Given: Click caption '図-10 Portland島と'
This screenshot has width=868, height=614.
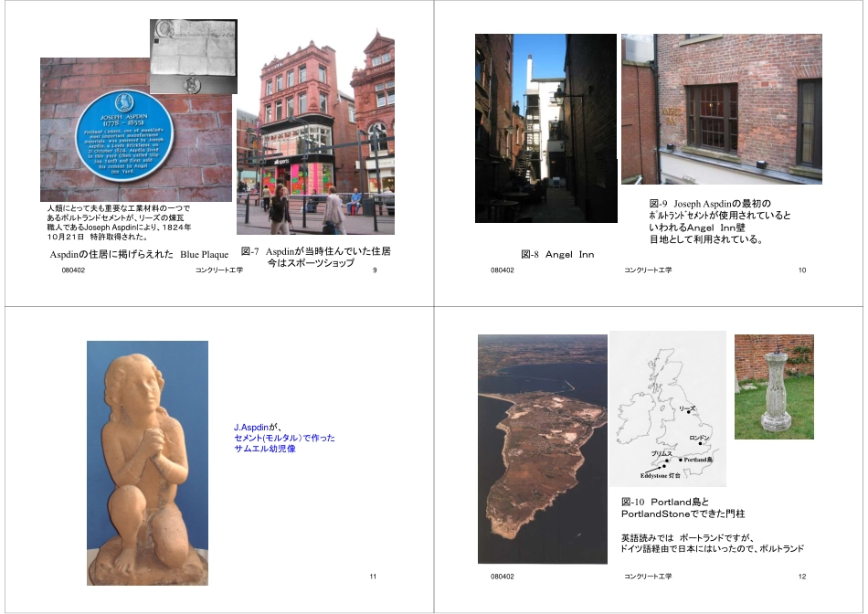Looking at the screenshot, I should point(665,503).
